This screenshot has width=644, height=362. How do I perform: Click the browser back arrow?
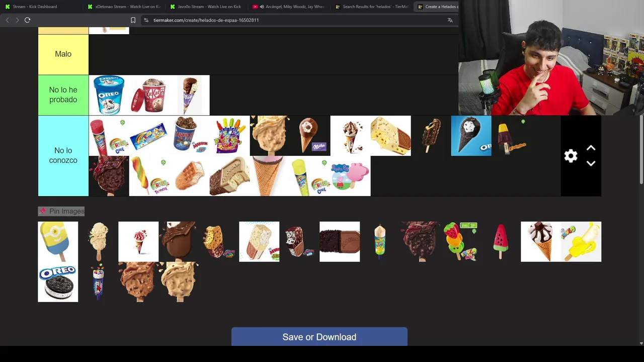pyautogui.click(x=7, y=20)
